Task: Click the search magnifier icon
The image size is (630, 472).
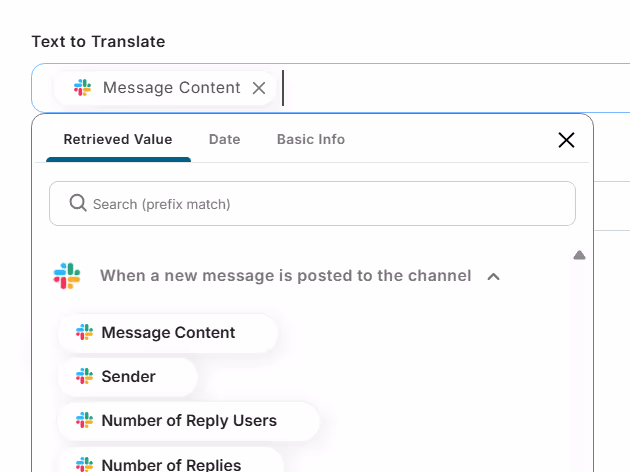Action: (78, 203)
